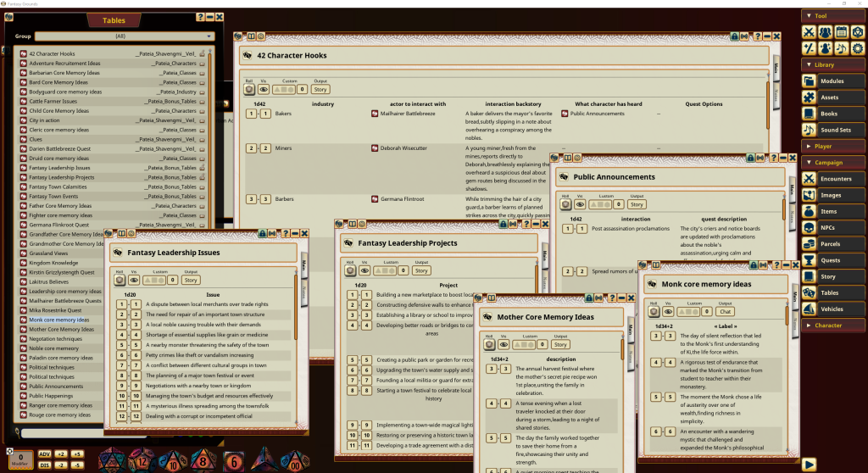
Task: Open the Modules library button
Action: 832,81
